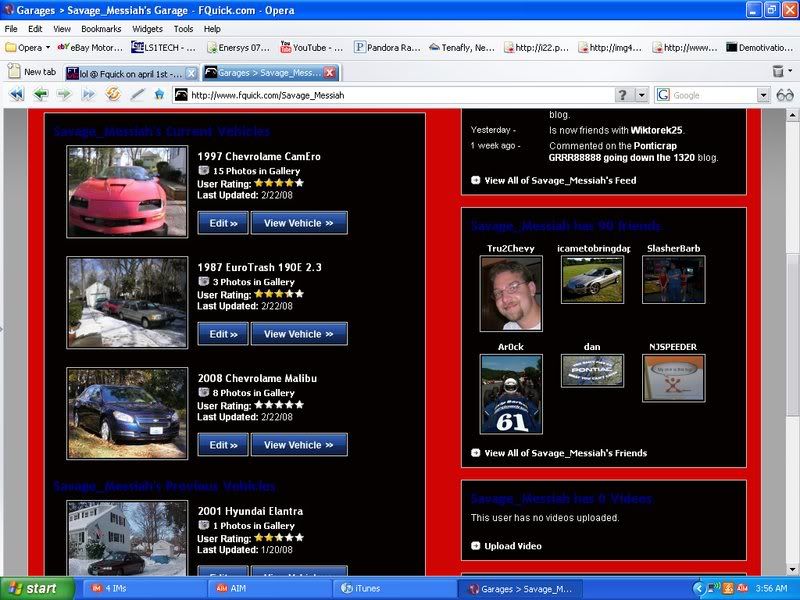This screenshot has height=600, width=800.
Task: View Vehicle for 2008 Chevrolame Malibu
Action: tap(299, 444)
